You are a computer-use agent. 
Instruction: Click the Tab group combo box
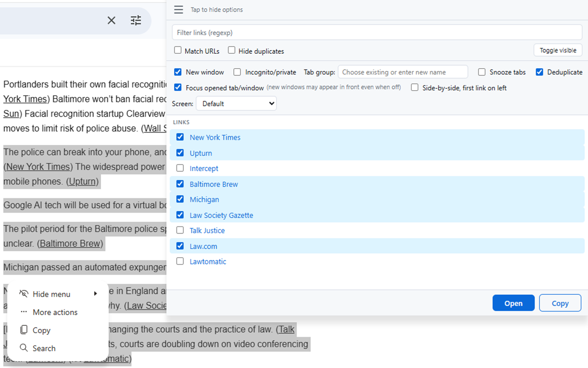[x=403, y=72]
